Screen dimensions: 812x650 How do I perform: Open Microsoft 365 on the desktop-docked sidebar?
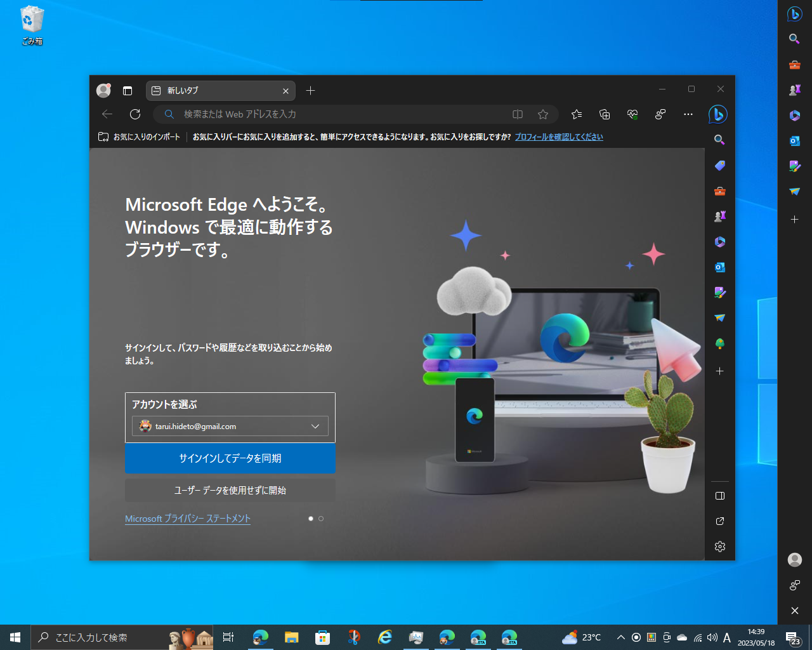[794, 116]
